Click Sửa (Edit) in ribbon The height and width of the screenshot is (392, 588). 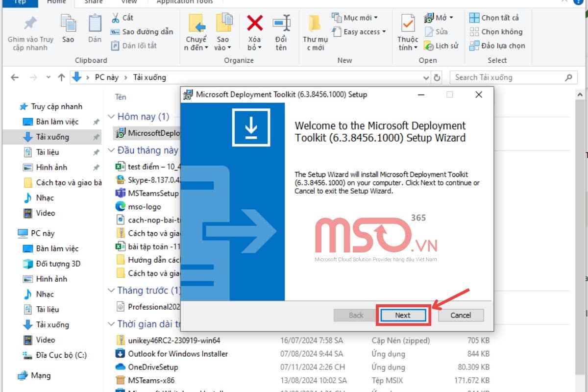click(x=436, y=32)
